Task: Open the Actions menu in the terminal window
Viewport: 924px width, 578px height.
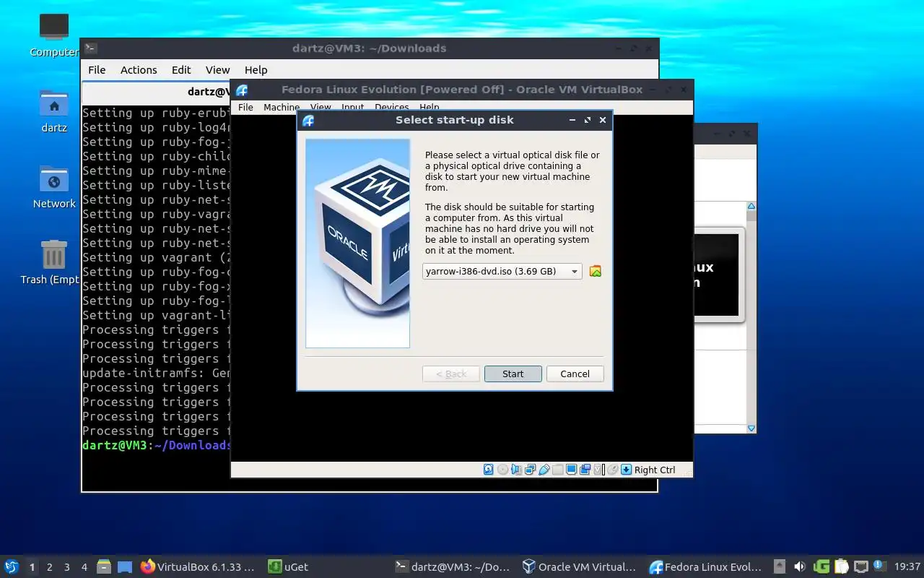Action: [x=139, y=70]
